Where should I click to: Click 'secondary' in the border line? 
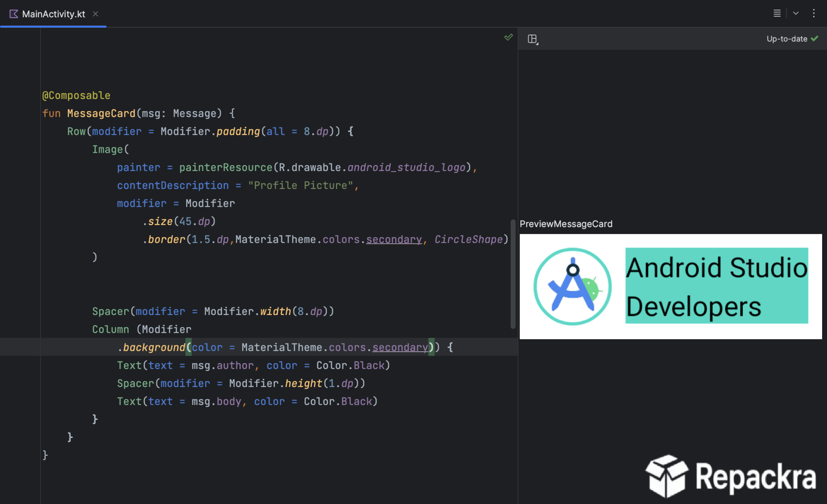pos(394,239)
